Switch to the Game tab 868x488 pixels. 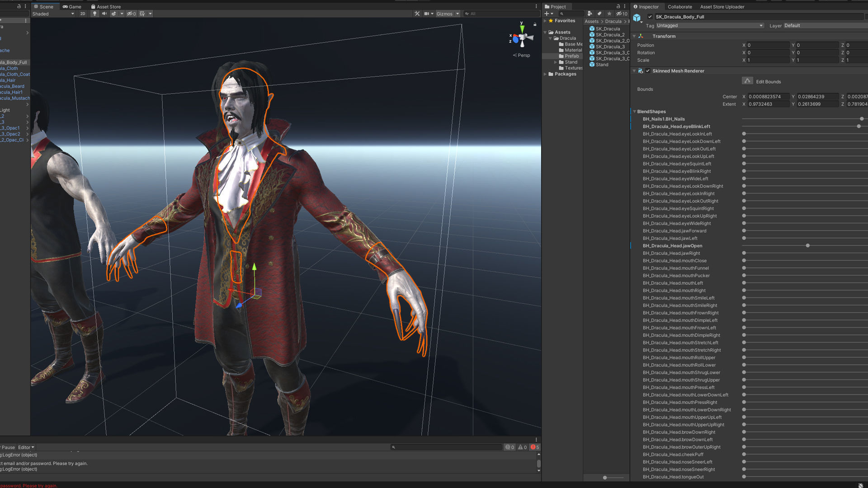71,6
